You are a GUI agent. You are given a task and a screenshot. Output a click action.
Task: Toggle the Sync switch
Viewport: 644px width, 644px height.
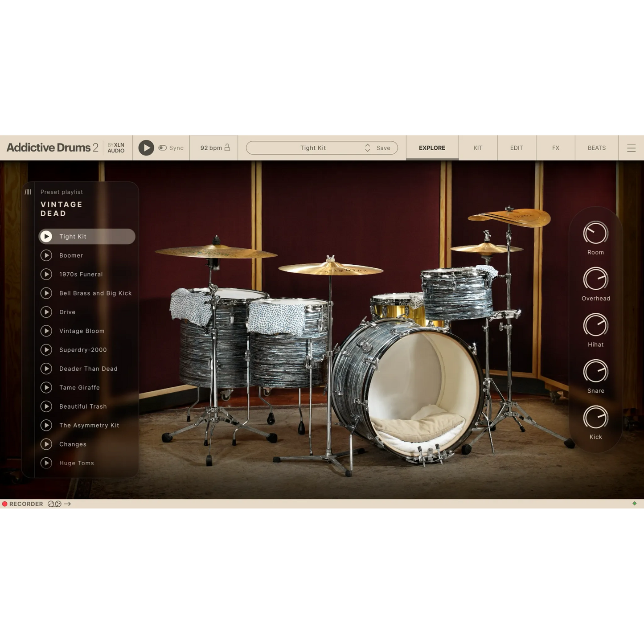(163, 148)
